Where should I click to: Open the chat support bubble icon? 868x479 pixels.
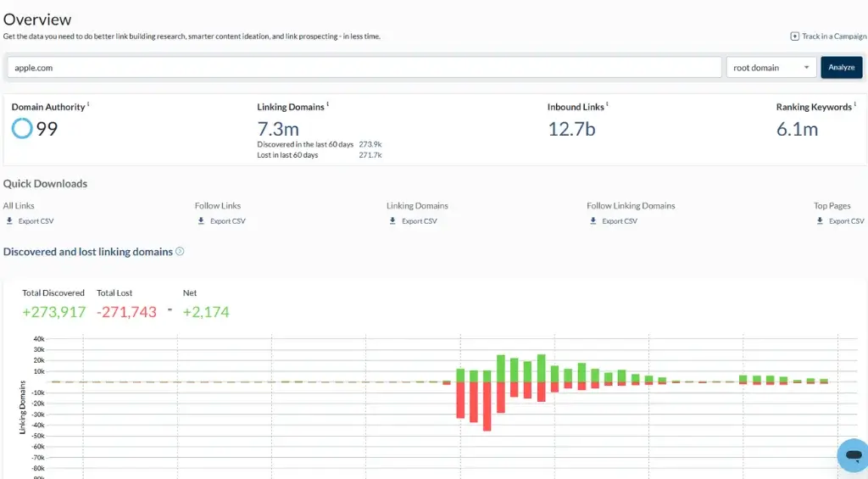click(852, 455)
